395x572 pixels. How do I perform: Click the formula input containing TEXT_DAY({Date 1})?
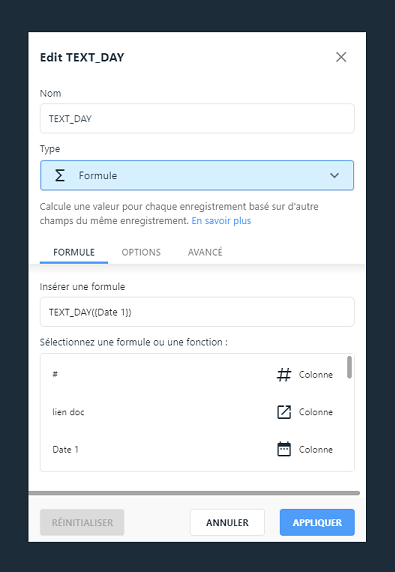point(197,312)
